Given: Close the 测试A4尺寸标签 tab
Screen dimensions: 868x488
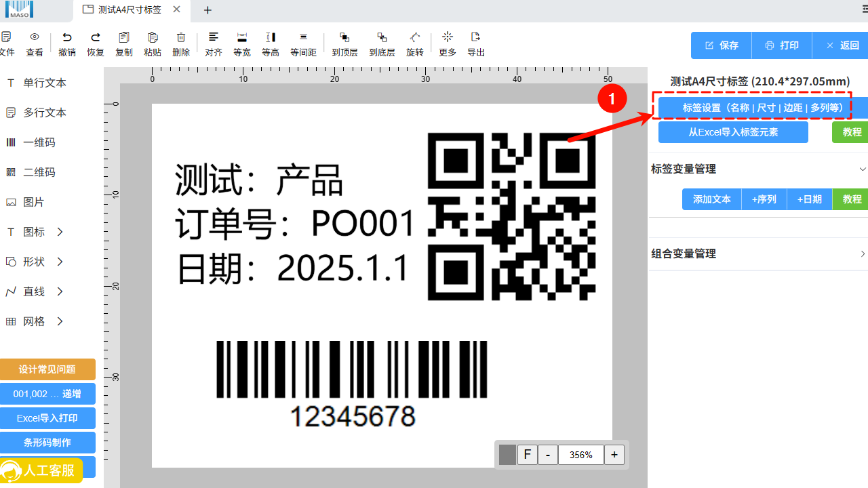Looking at the screenshot, I should [177, 9].
